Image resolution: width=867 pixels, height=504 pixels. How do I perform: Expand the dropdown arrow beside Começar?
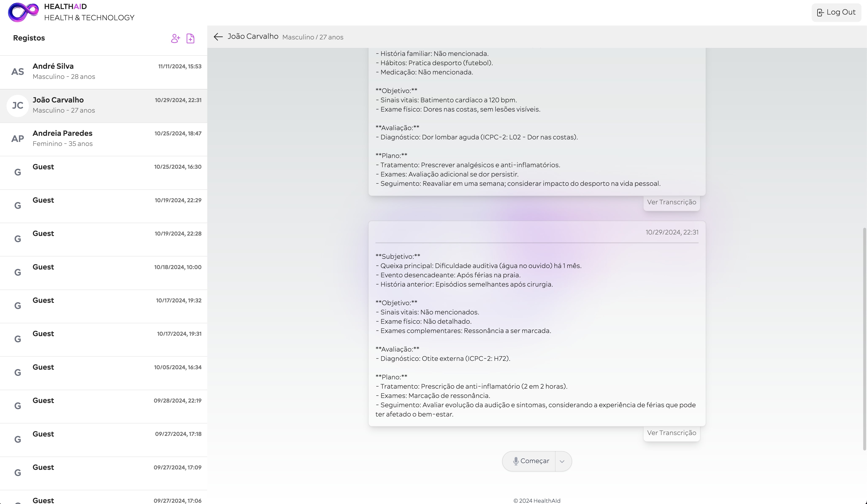click(x=562, y=461)
